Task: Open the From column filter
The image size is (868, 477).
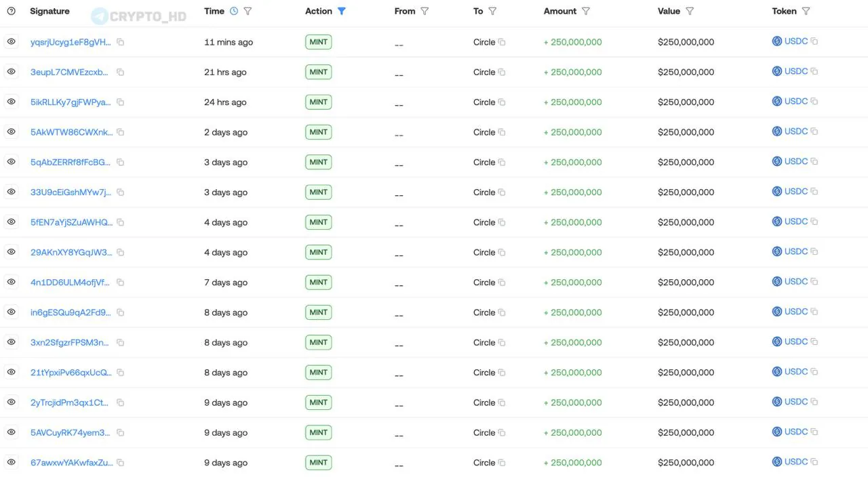Action: coord(425,11)
